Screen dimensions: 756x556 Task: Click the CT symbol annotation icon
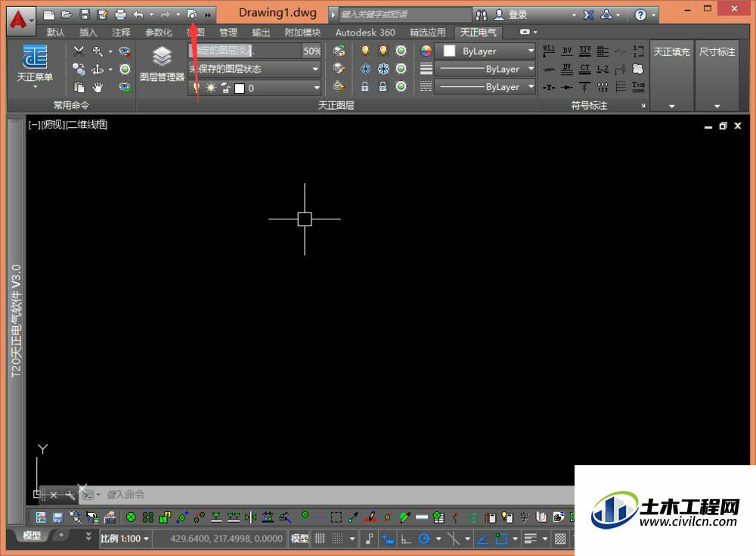click(585, 69)
